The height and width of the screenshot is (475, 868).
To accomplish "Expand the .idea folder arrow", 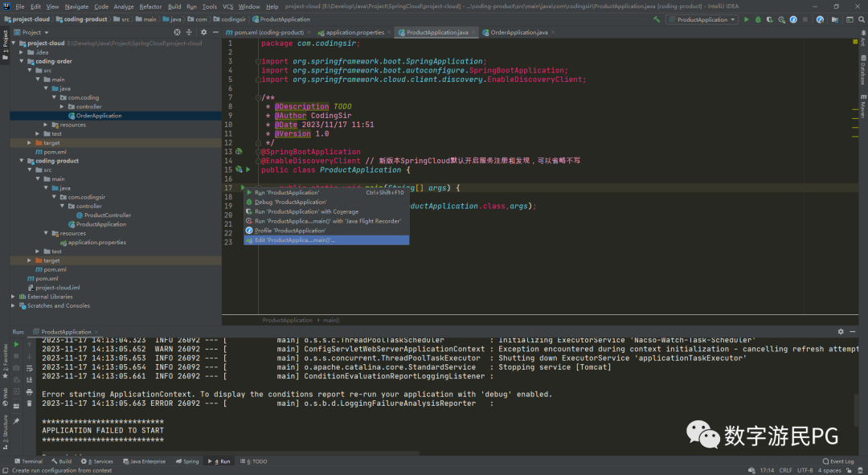I will [22, 52].
